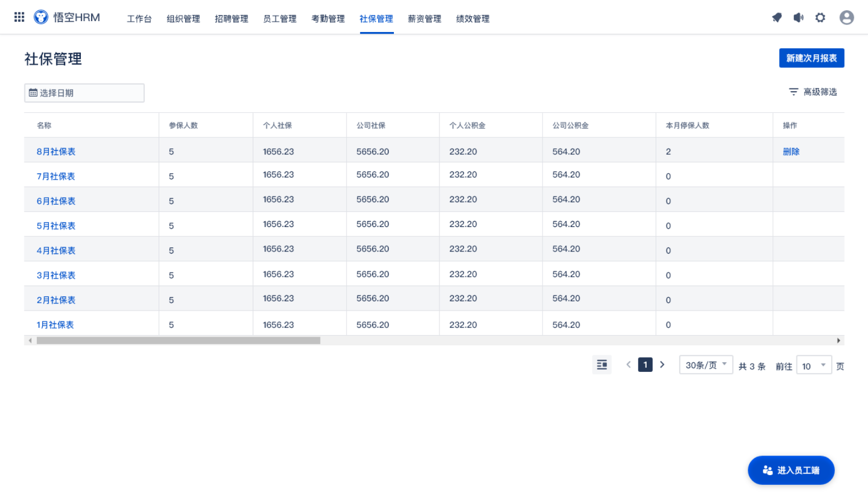
Task: Open the 前往 page number dropdown
Action: point(814,365)
